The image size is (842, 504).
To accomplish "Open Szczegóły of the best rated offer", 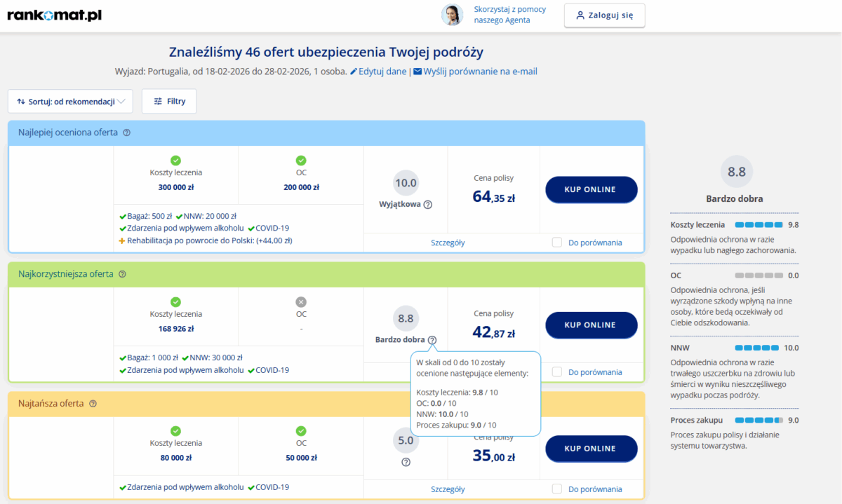I will (x=448, y=242).
